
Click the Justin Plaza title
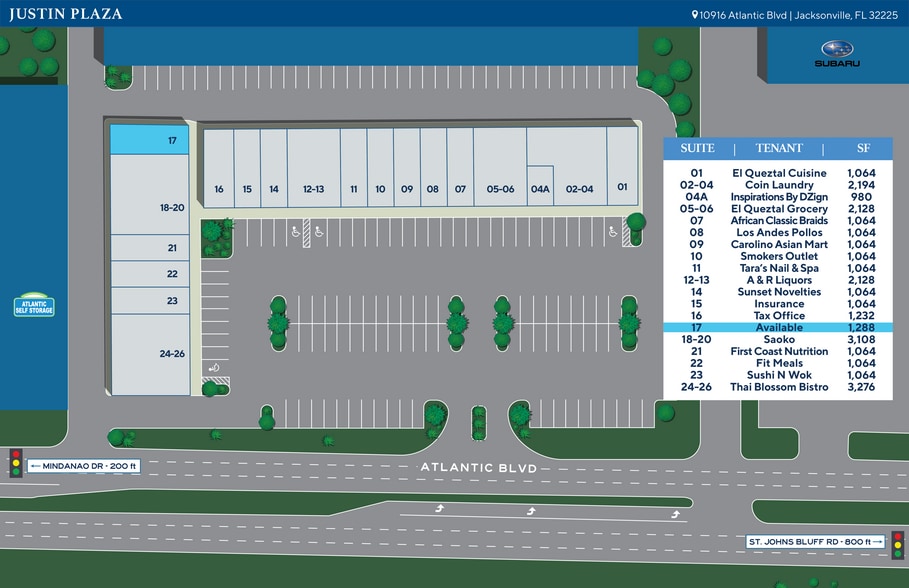tap(66, 14)
